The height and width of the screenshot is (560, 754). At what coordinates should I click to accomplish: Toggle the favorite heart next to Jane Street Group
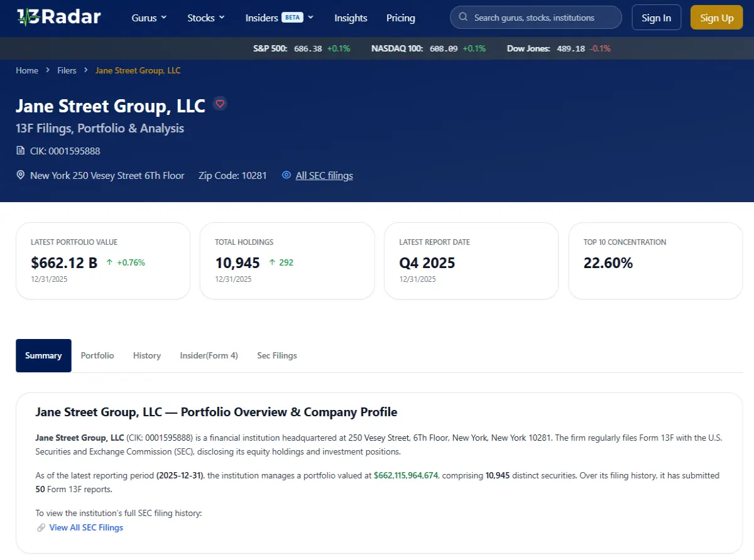coord(219,104)
